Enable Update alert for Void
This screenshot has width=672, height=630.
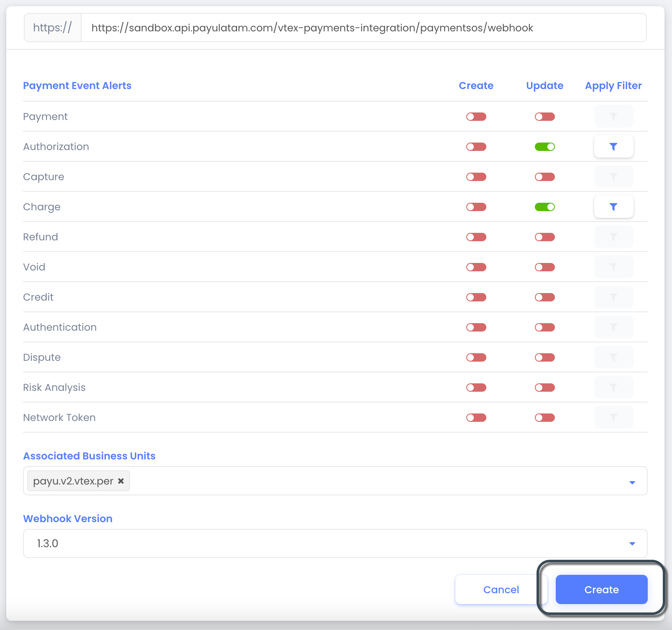pyautogui.click(x=545, y=267)
